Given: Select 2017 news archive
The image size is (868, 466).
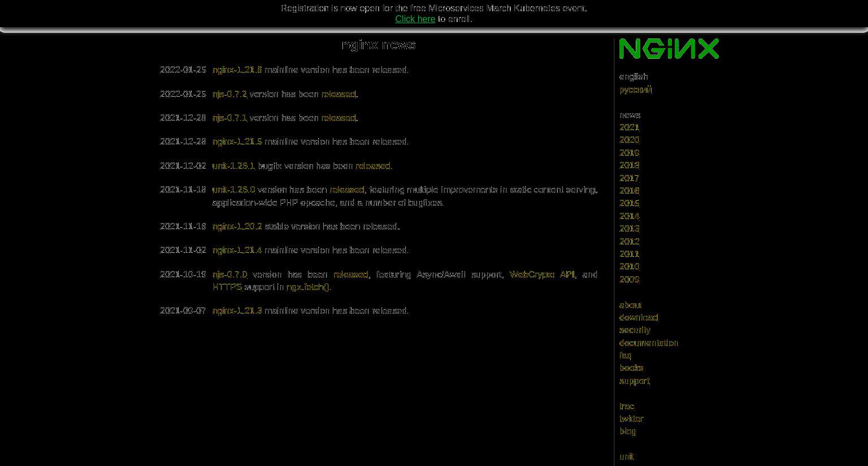Looking at the screenshot, I should coord(630,178).
